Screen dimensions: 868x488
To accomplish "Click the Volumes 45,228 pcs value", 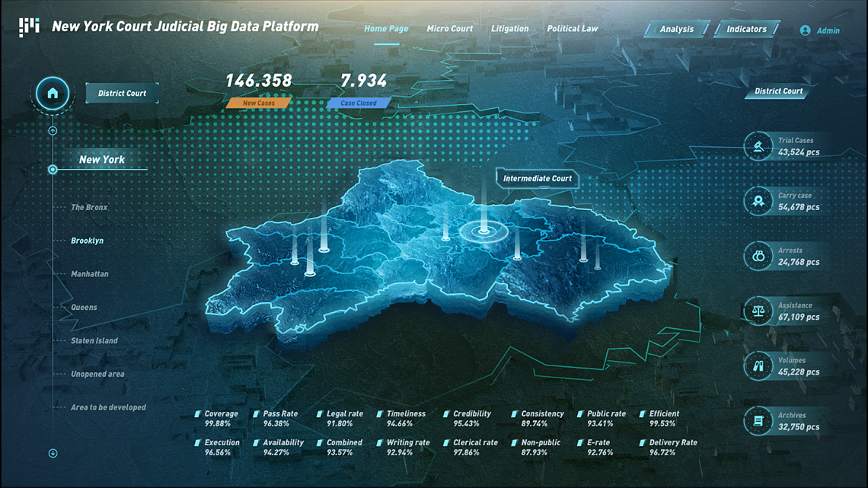I will 799,372.
